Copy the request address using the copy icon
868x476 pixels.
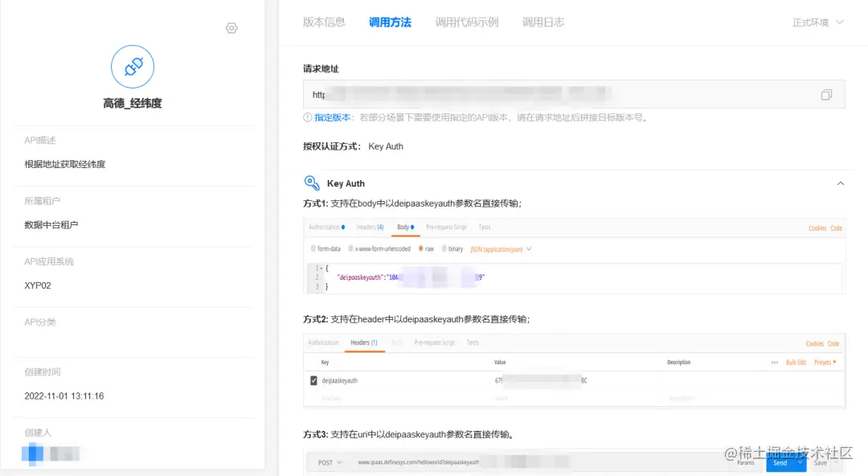826,94
